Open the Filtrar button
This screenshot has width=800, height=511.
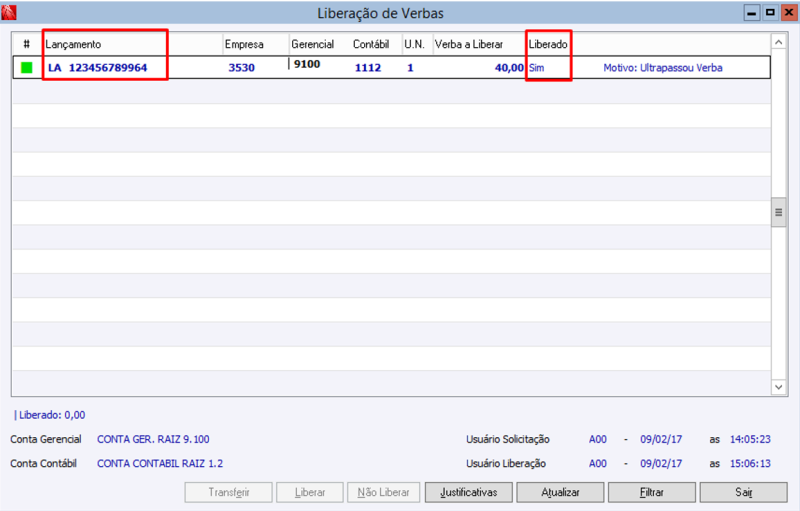pos(652,492)
